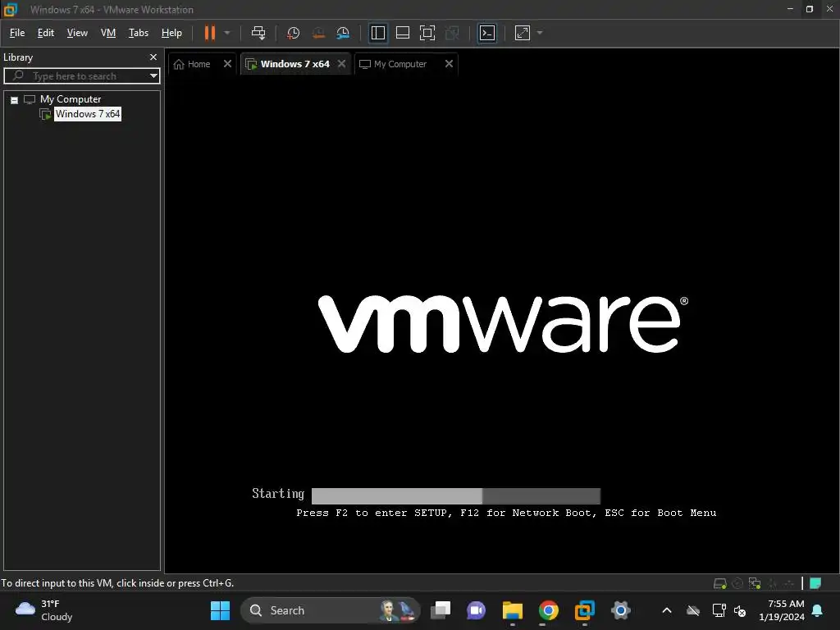Click the VMware Workstation title bar icon
Image resolution: width=840 pixels, height=630 pixels.
[x=11, y=9]
